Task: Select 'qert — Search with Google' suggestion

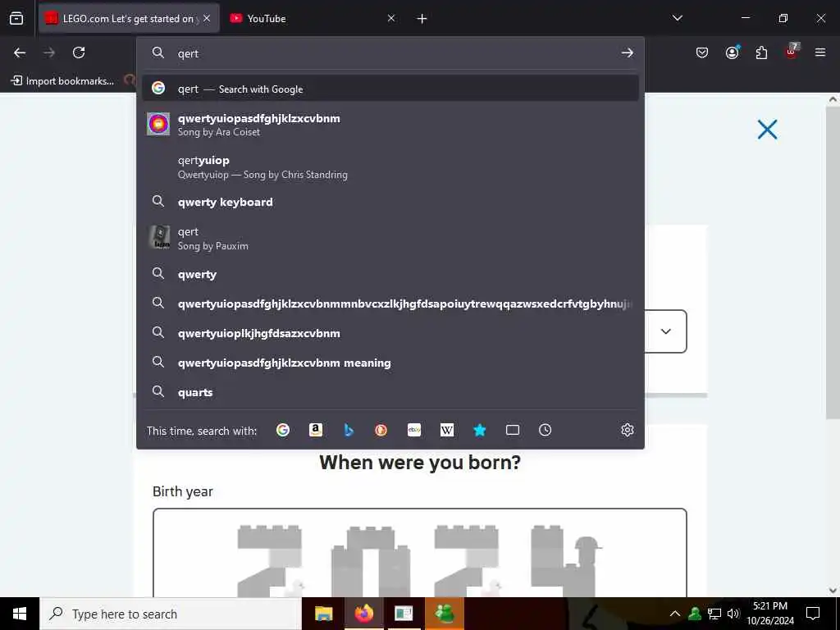Action: coord(390,89)
